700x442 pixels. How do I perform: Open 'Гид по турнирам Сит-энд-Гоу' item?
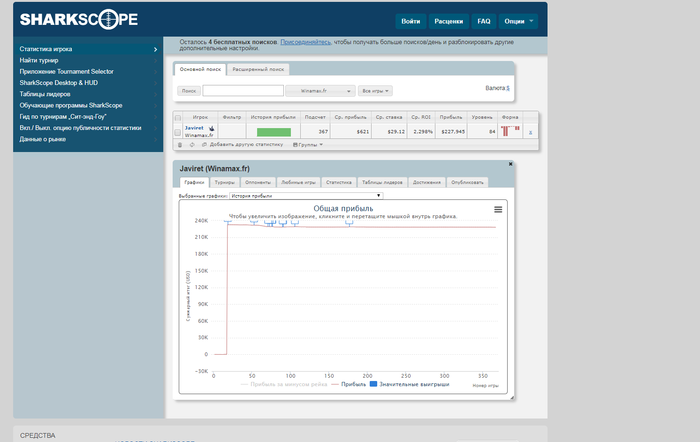point(88,117)
